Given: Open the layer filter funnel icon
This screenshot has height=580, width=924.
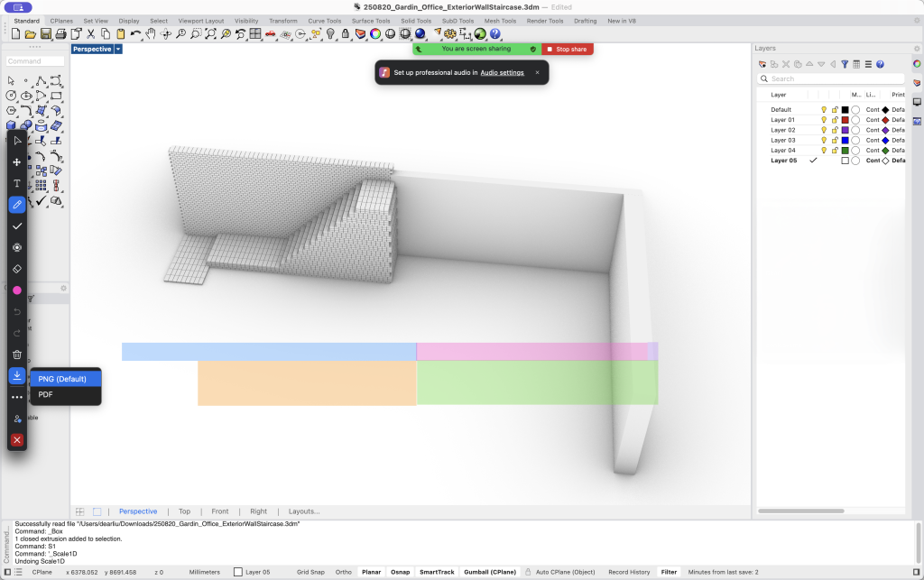Looking at the screenshot, I should pos(845,64).
